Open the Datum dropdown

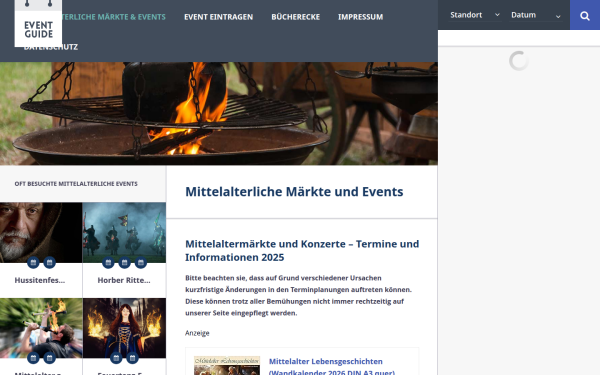coord(536,15)
